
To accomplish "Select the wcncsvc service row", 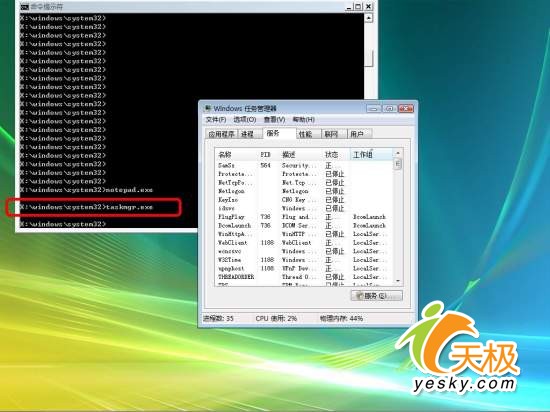I will [x=304, y=251].
